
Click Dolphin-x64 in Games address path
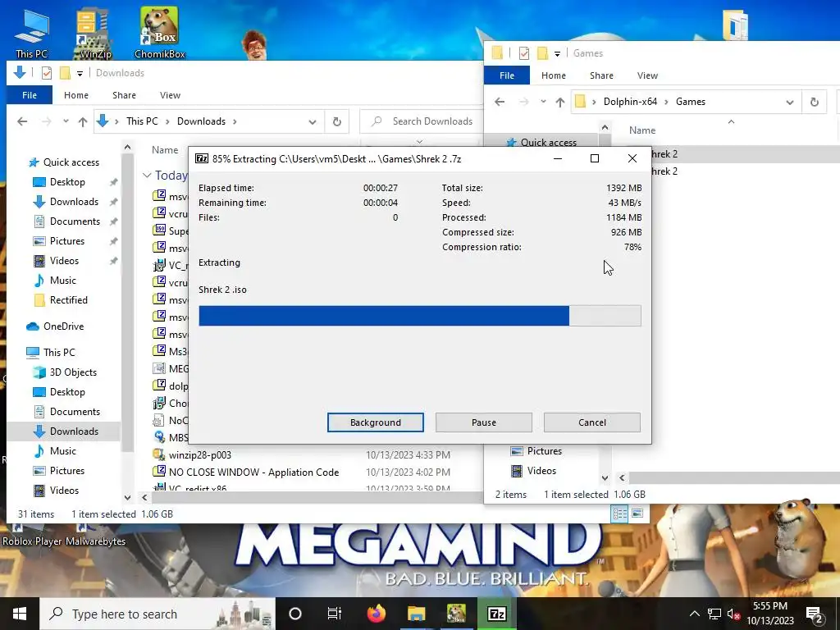pos(630,102)
